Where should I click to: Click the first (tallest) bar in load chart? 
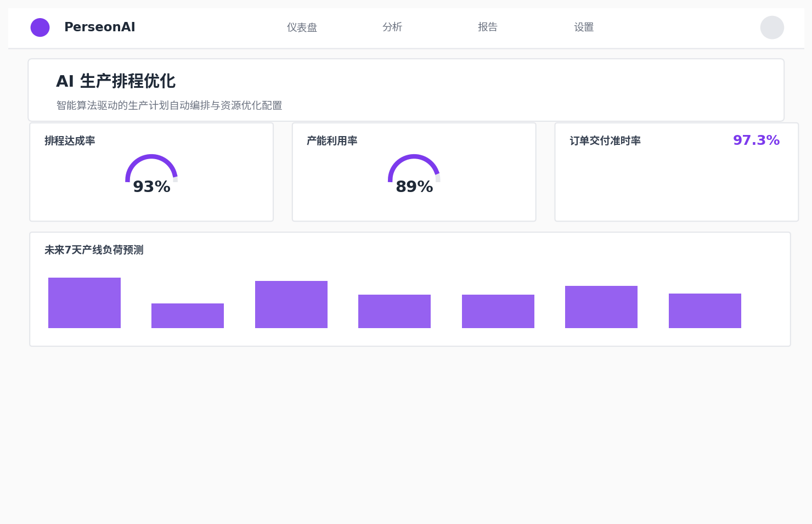[84, 303]
